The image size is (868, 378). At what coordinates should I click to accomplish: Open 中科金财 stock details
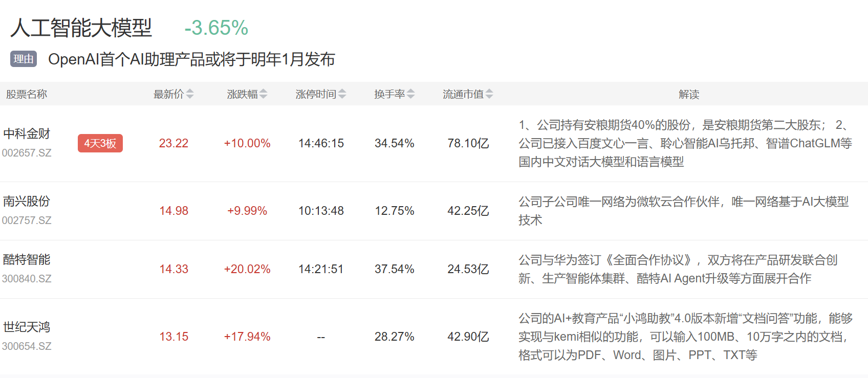tap(27, 134)
